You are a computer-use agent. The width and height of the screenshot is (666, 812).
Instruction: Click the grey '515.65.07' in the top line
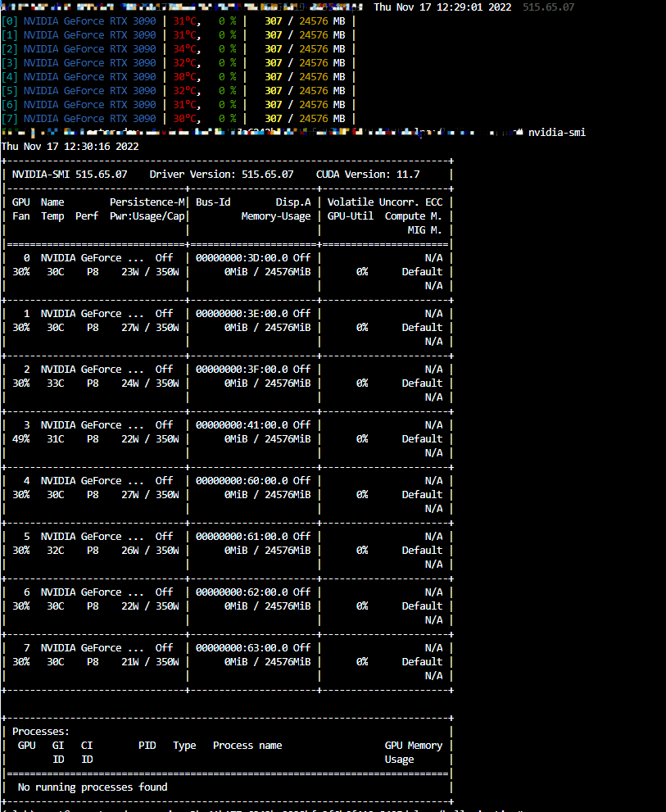click(x=548, y=7)
